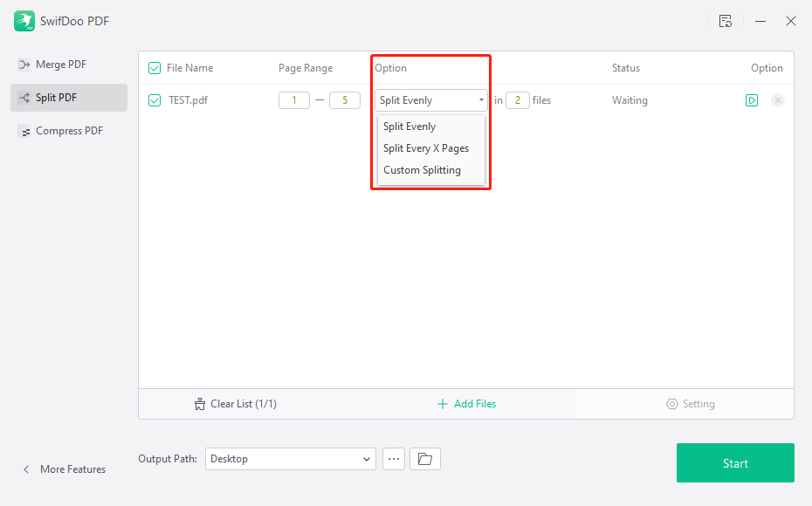The height and width of the screenshot is (506, 812).
Task: Toggle the File Name select-all checkbox
Action: (x=155, y=67)
